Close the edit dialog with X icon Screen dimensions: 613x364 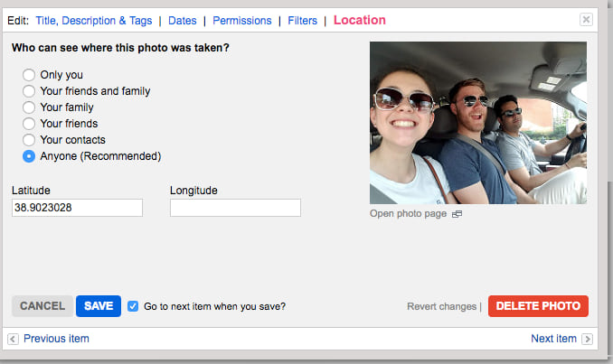point(586,20)
